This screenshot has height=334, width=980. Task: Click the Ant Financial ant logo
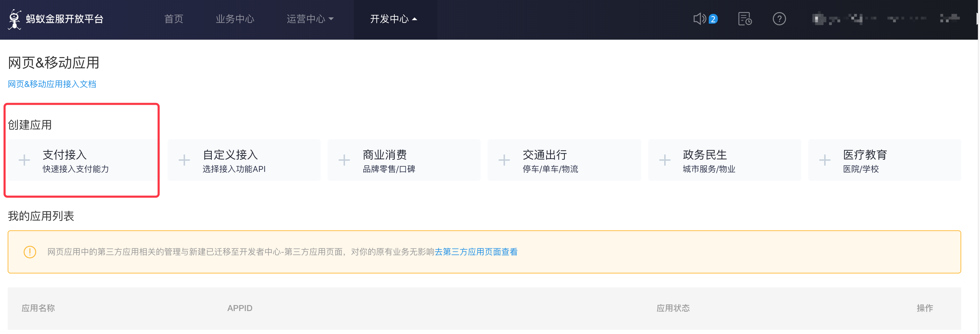[15, 19]
